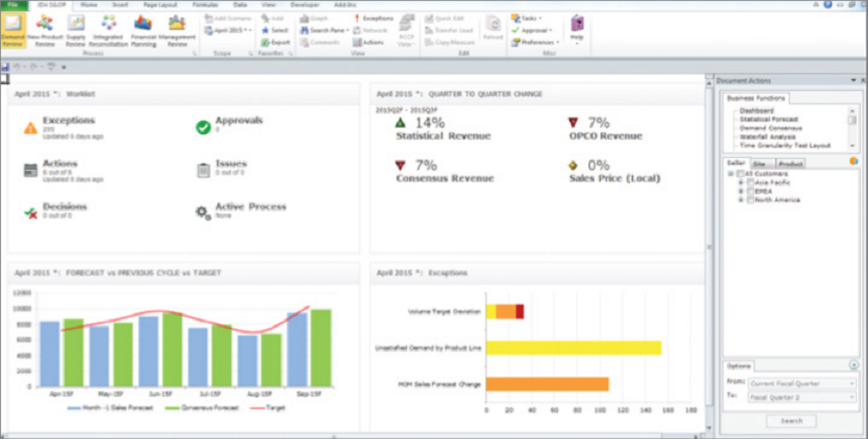Click the yellow Unsatisfied Demand bar
Viewport: 868px width, 439px height.
[573, 348]
